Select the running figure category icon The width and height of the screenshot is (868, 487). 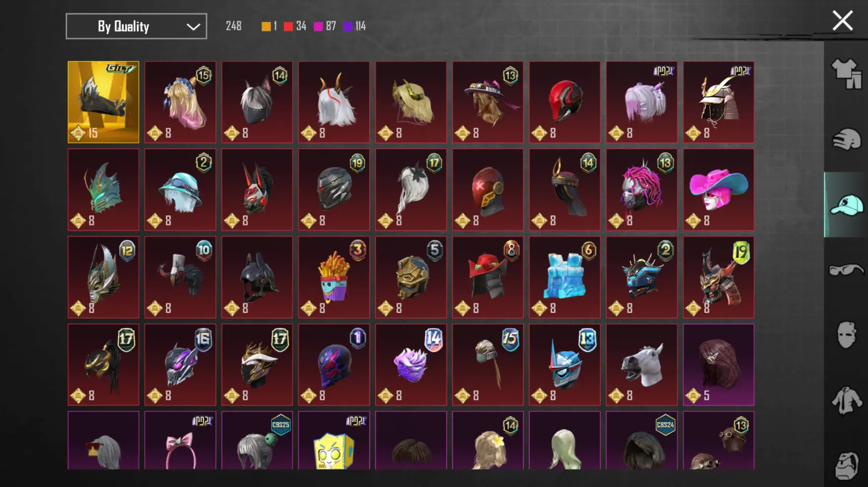(846, 139)
